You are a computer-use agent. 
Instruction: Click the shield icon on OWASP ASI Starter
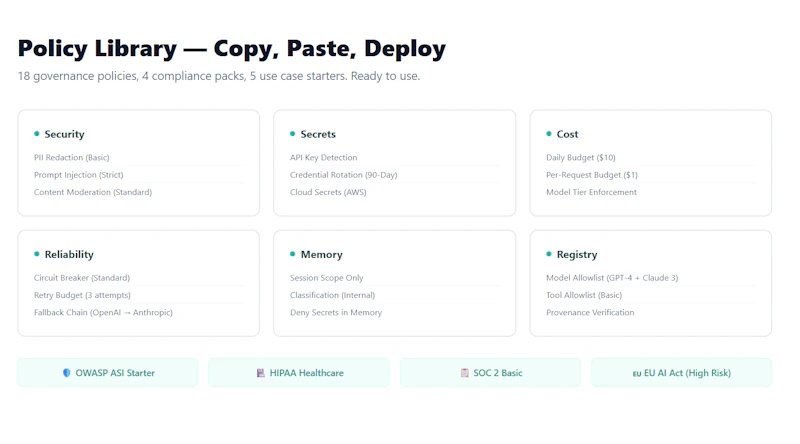coord(66,373)
